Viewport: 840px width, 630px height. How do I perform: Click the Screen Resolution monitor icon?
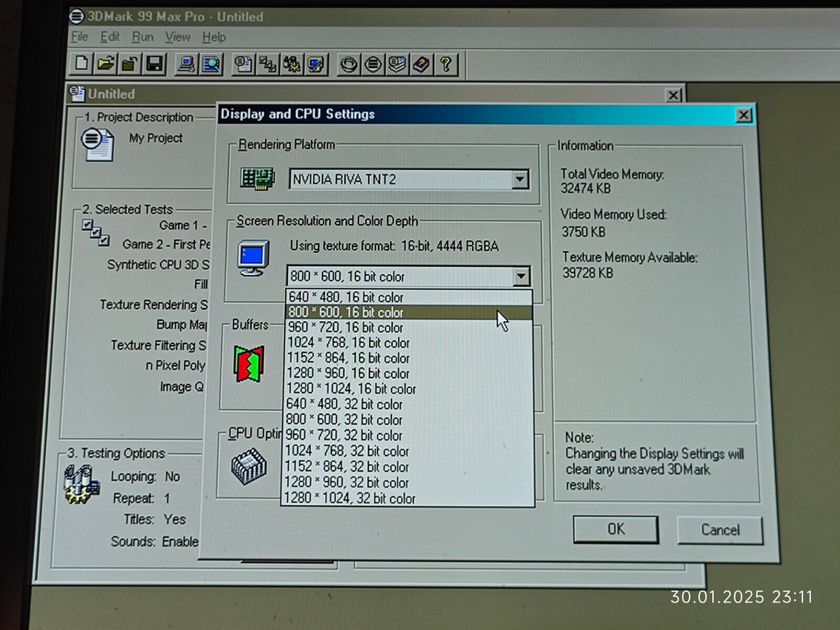254,258
